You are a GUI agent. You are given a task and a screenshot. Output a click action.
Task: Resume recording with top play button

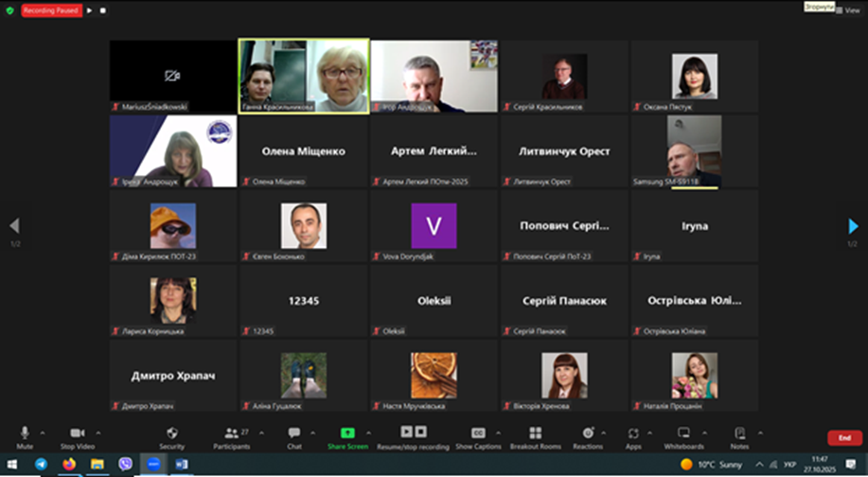(x=89, y=10)
